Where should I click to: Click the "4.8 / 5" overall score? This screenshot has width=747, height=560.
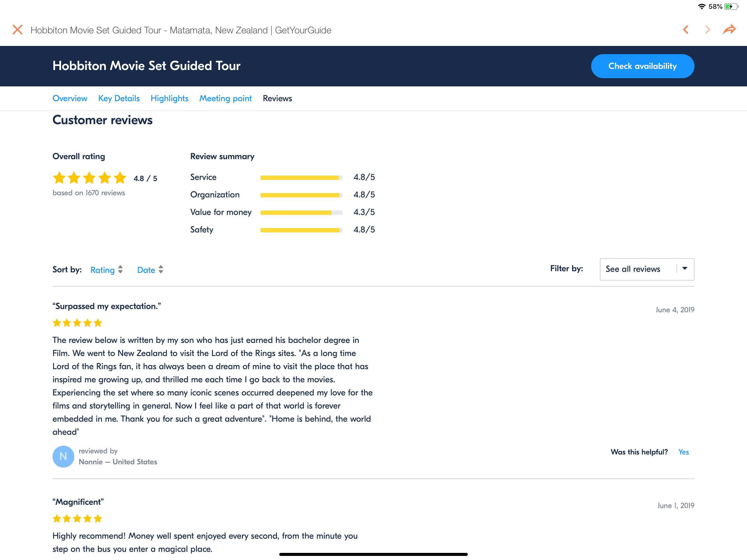pos(145,178)
